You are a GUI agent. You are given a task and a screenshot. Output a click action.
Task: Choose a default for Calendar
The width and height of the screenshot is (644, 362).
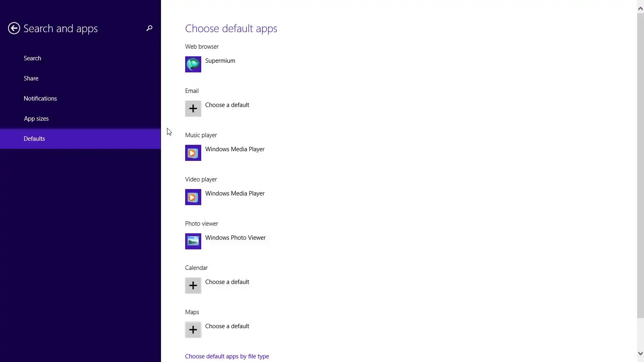point(227,282)
